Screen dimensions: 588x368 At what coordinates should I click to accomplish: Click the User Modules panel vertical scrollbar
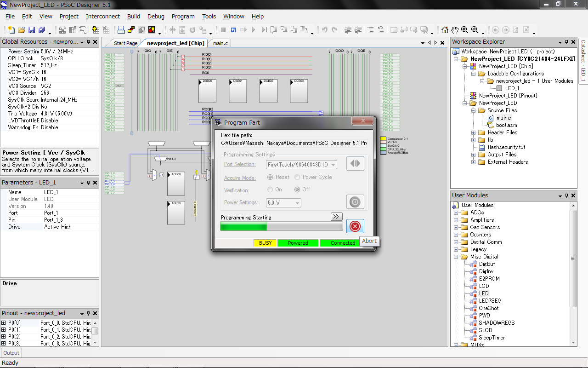click(573, 274)
